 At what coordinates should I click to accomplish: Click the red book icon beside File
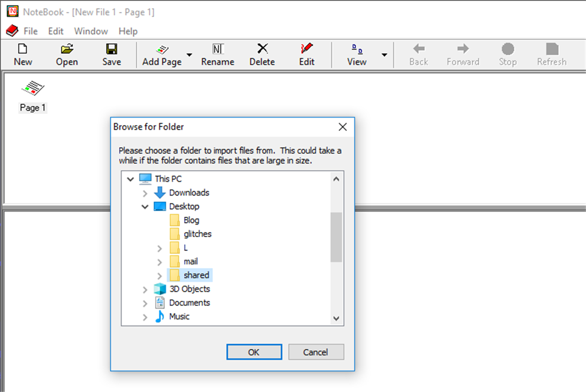tap(12, 30)
